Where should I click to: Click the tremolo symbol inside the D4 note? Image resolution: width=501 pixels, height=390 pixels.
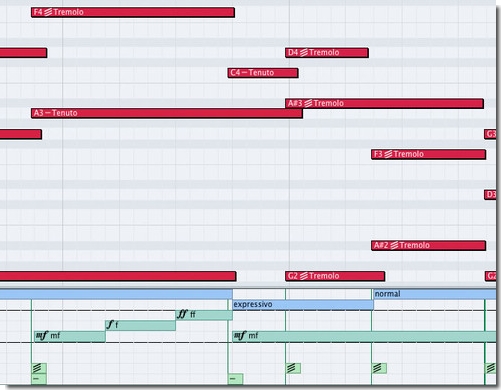[x=303, y=53]
